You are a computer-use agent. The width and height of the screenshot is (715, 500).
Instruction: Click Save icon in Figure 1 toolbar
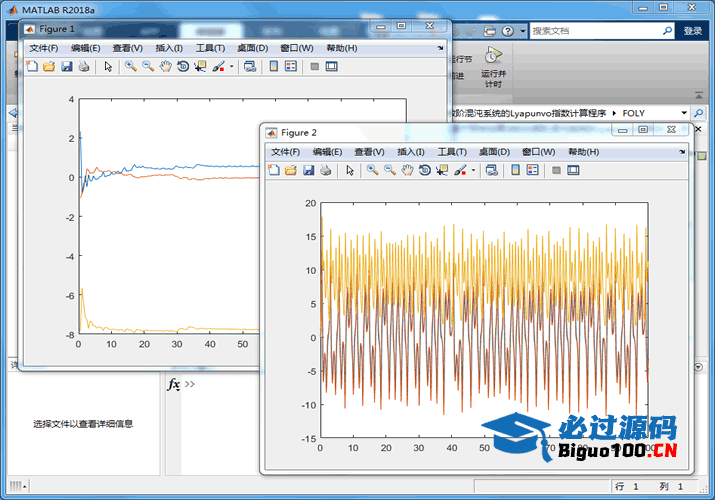pyautogui.click(x=67, y=67)
